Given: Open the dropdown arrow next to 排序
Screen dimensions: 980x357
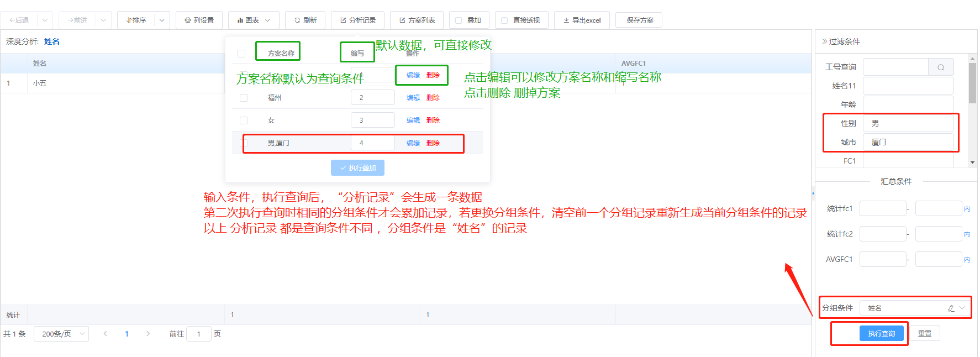Looking at the screenshot, I should click(162, 20).
